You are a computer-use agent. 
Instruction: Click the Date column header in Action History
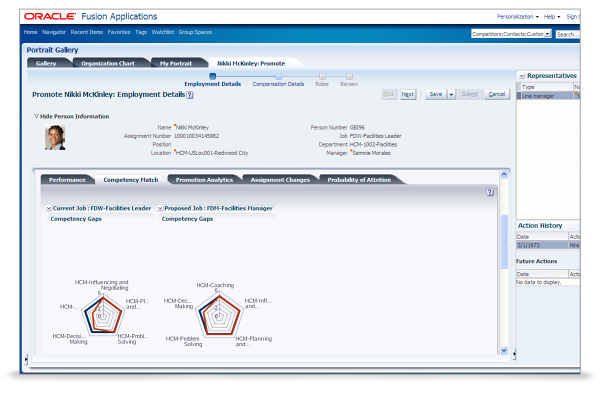pyautogui.click(x=542, y=237)
